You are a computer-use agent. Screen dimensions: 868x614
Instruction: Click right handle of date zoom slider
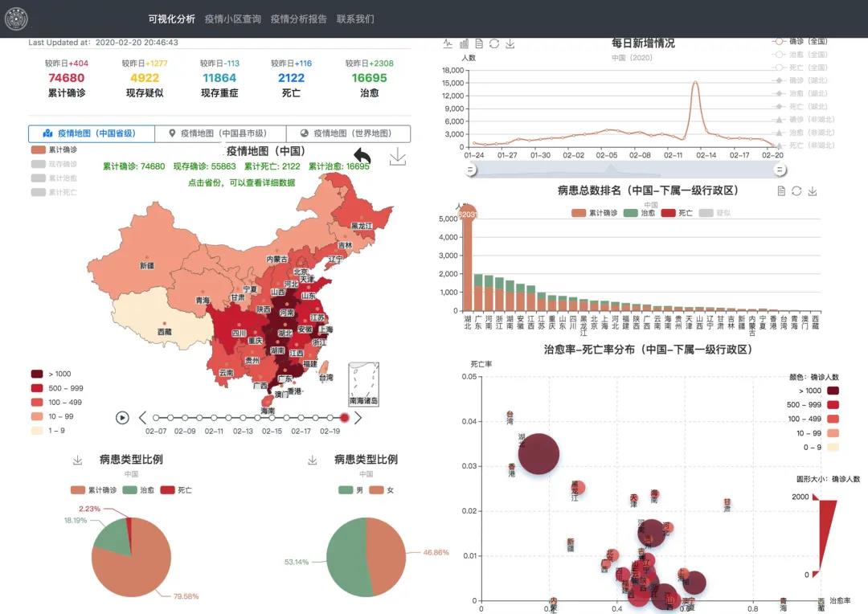click(779, 170)
